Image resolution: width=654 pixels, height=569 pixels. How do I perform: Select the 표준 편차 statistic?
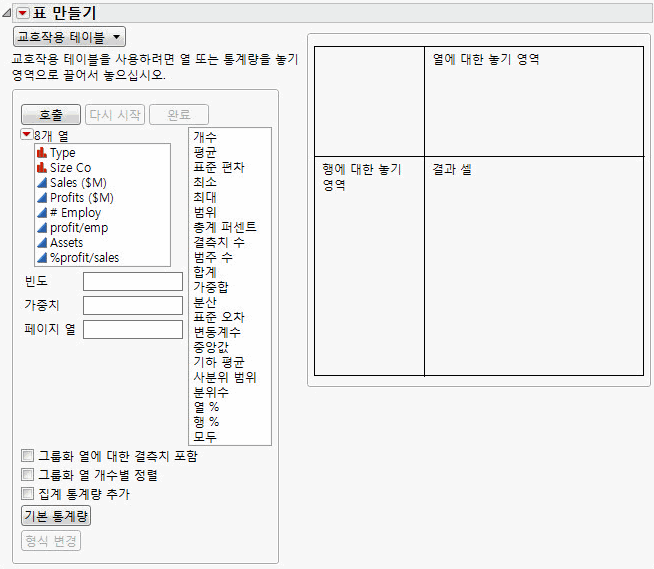tap(219, 167)
